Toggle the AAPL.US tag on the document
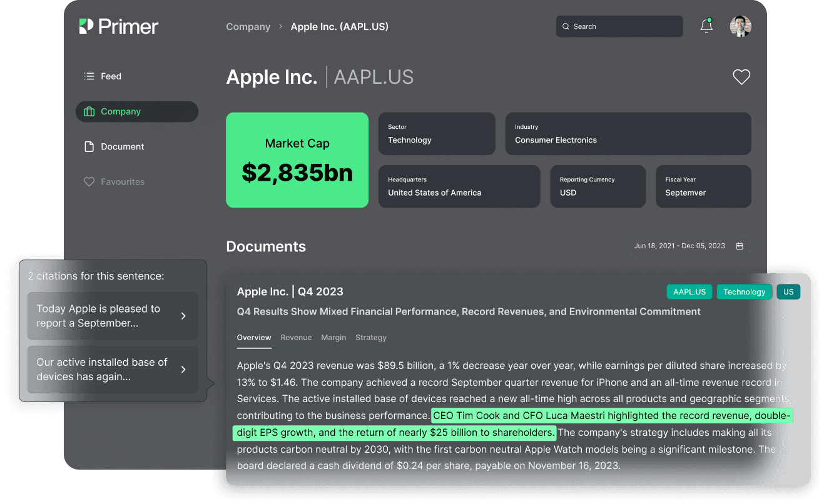The height and width of the screenshot is (504, 824). (689, 291)
